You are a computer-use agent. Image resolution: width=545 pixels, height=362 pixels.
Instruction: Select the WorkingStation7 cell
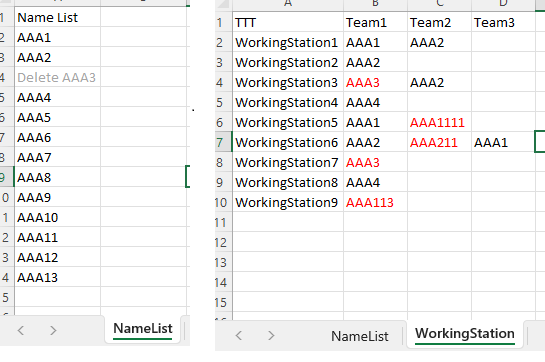tap(288, 162)
